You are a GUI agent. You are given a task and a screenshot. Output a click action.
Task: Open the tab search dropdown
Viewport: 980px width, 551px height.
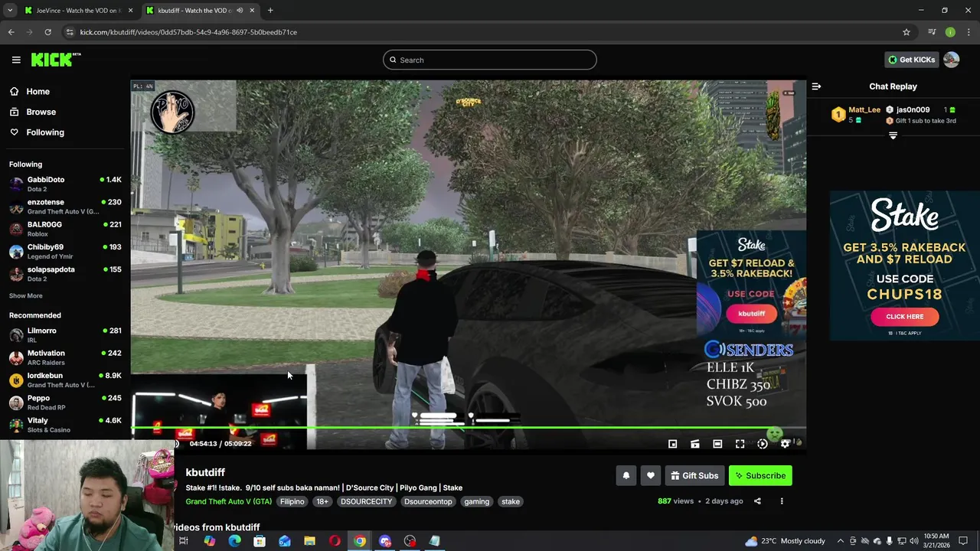coord(10,11)
